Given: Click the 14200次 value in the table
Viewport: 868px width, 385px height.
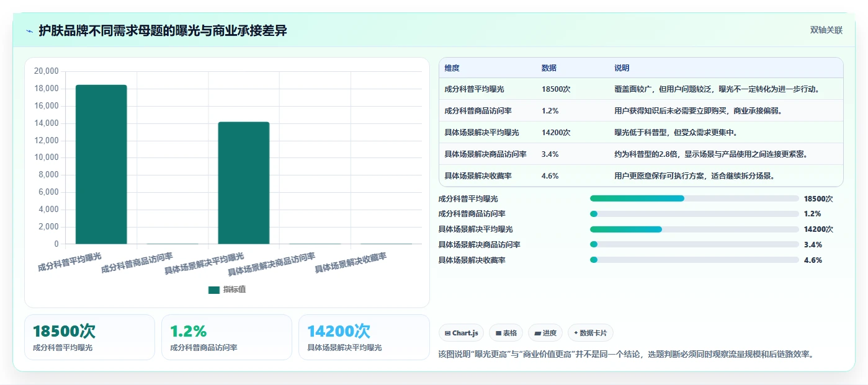Looking at the screenshot, I should point(556,133).
